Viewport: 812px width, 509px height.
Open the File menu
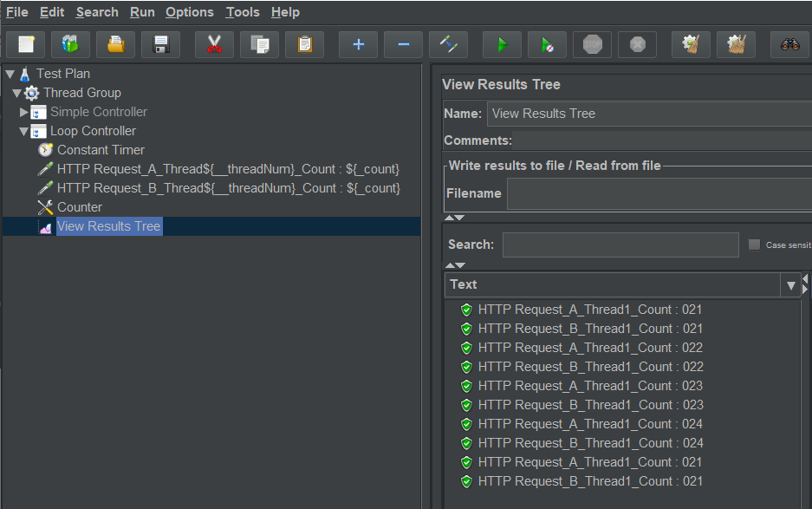pyautogui.click(x=17, y=12)
